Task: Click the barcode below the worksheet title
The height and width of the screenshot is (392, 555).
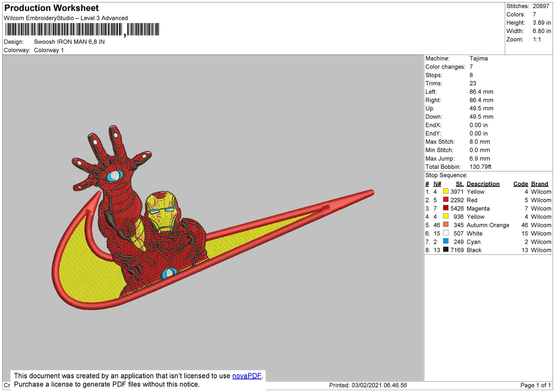Action: point(82,30)
